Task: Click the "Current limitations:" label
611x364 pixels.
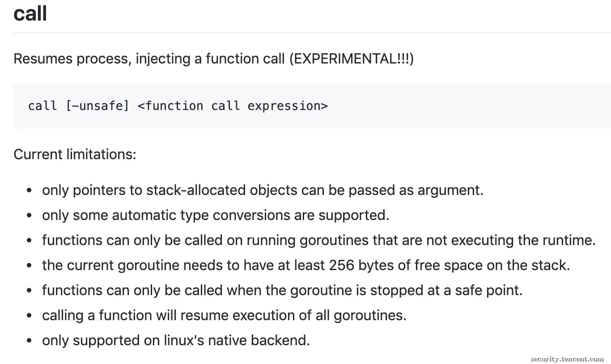Action: pos(75,154)
